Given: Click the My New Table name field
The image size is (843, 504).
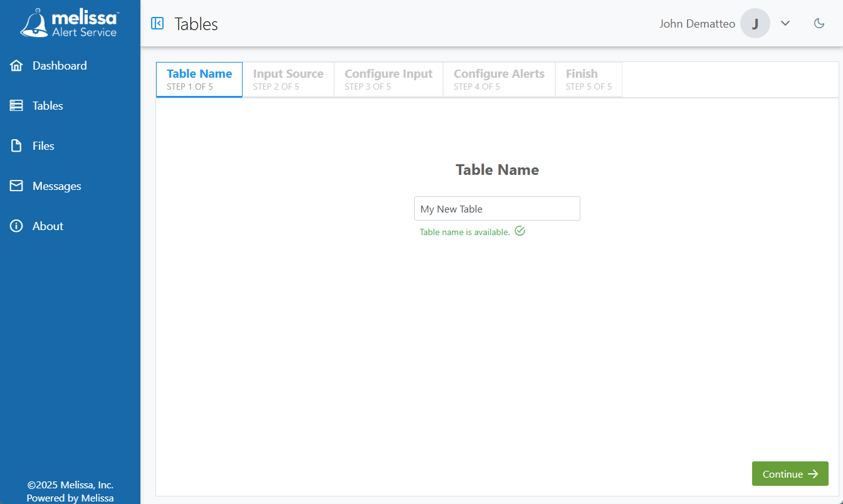Looking at the screenshot, I should click(497, 208).
